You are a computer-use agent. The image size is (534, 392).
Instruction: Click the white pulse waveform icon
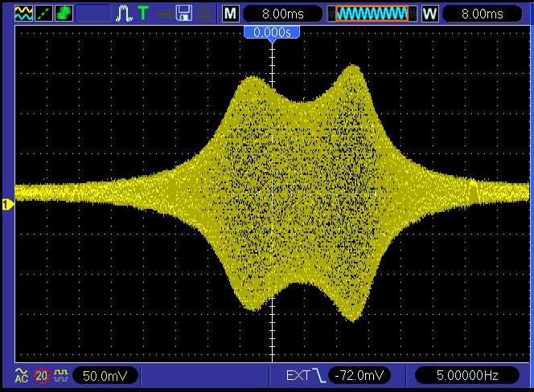124,14
